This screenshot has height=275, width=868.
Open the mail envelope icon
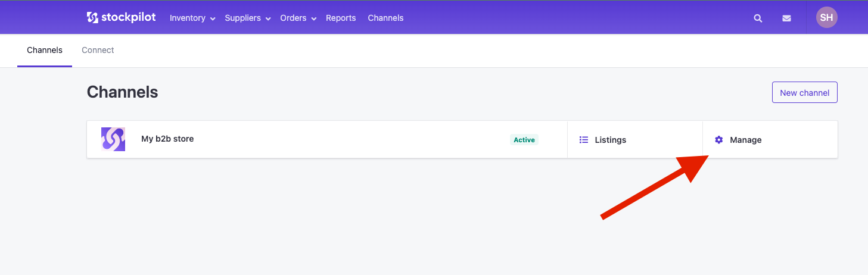pos(786,18)
